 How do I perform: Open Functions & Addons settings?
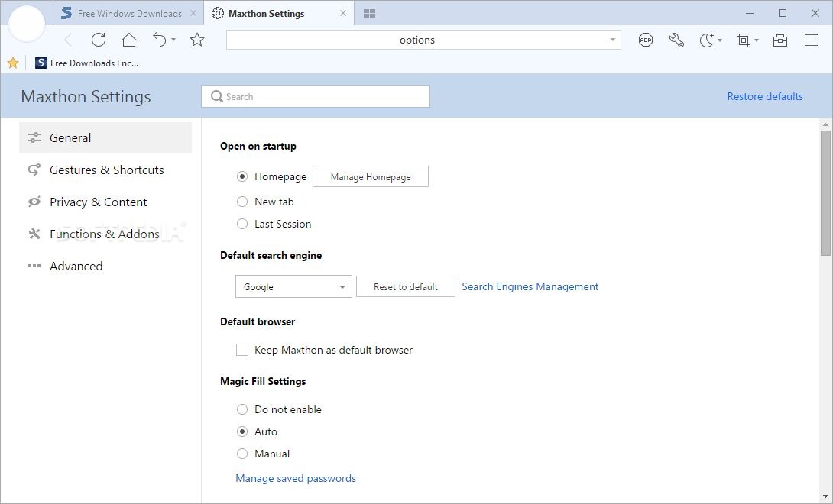pos(105,234)
